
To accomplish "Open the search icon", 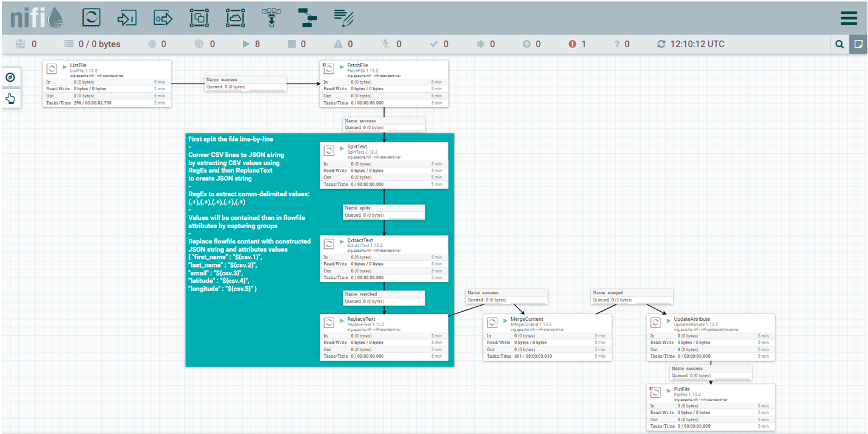I will click(840, 44).
